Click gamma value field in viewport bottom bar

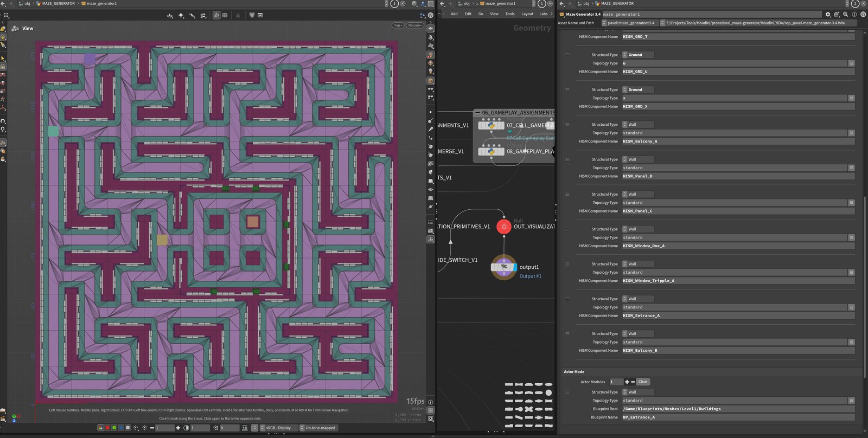[200, 428]
